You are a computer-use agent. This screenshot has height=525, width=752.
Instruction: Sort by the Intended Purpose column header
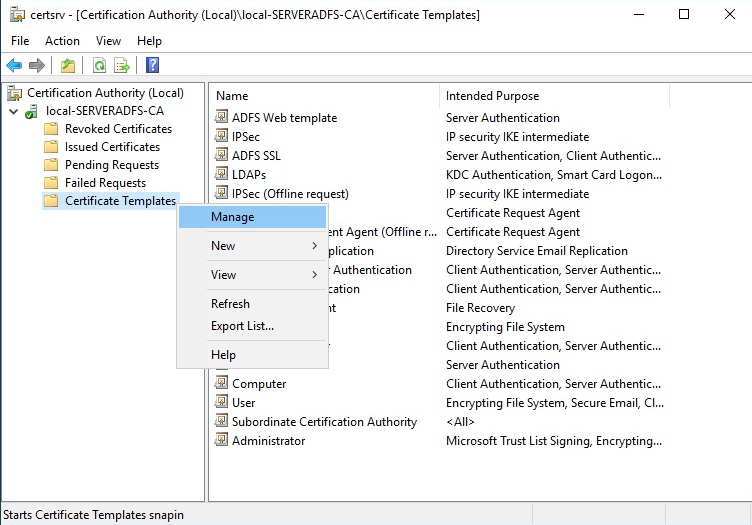492,96
